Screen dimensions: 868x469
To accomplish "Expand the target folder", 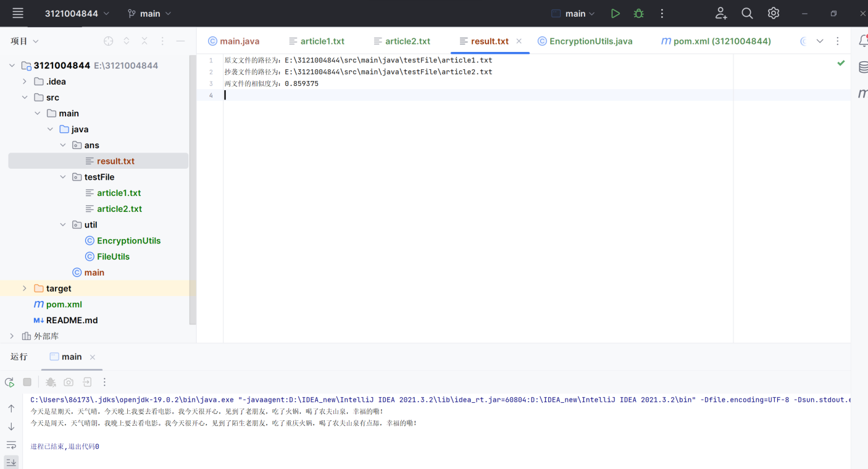I will point(25,289).
